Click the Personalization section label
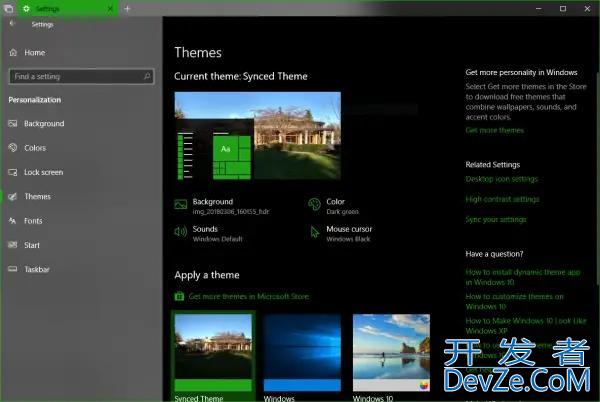This screenshot has width=600, height=402. pos(35,100)
